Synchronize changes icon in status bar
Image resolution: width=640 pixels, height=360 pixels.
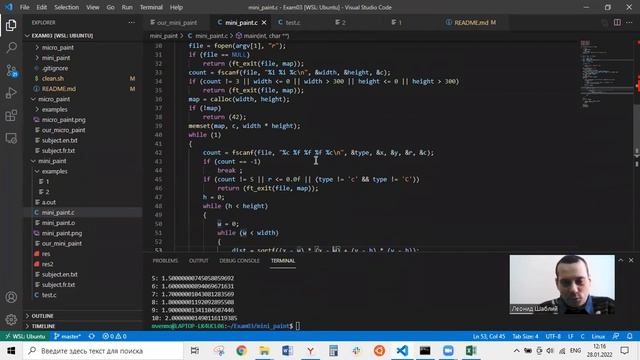[92, 336]
